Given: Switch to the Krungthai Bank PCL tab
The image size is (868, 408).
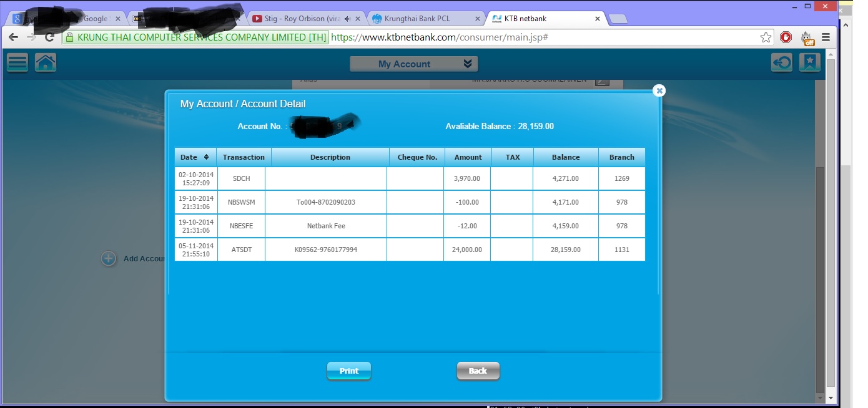Looking at the screenshot, I should 425,19.
